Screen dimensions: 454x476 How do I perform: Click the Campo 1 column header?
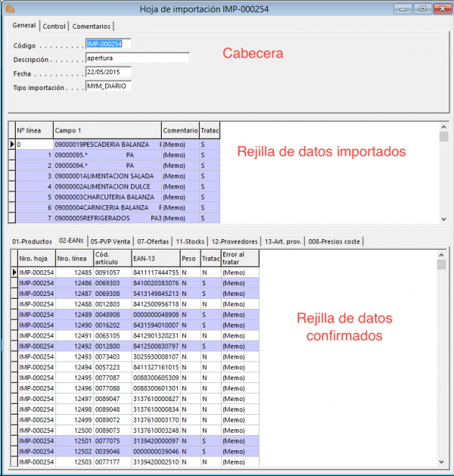[x=106, y=131]
